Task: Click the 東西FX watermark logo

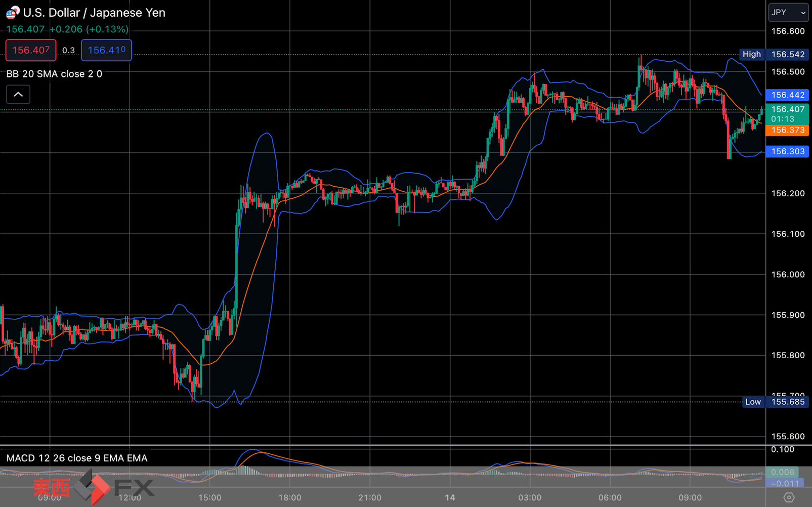Action: point(94,487)
